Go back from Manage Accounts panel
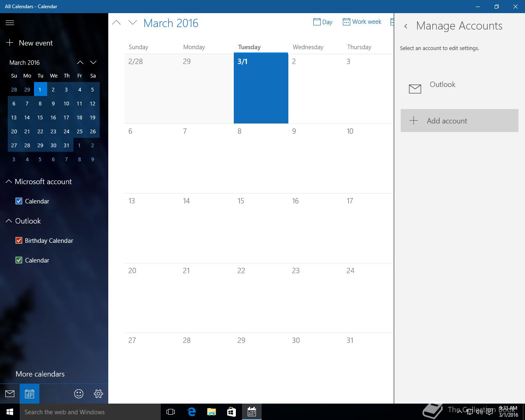The image size is (525, 420). pyautogui.click(x=406, y=26)
